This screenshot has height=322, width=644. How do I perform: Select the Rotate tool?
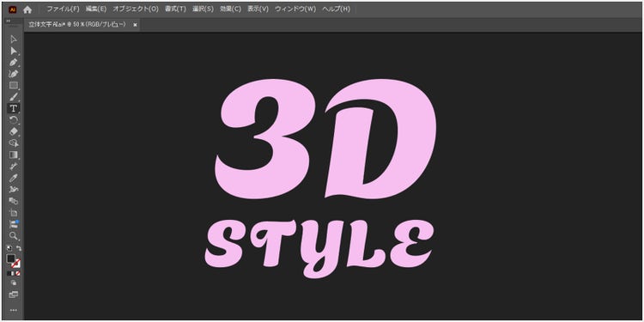click(x=14, y=120)
